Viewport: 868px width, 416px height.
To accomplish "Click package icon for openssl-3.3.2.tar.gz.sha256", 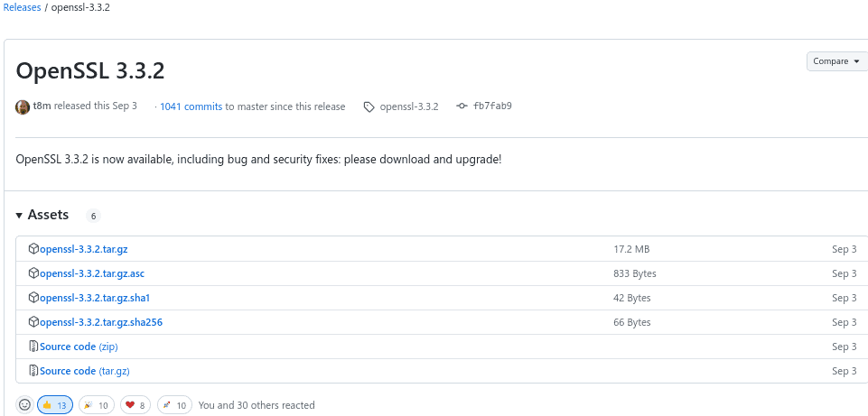I will 33,322.
